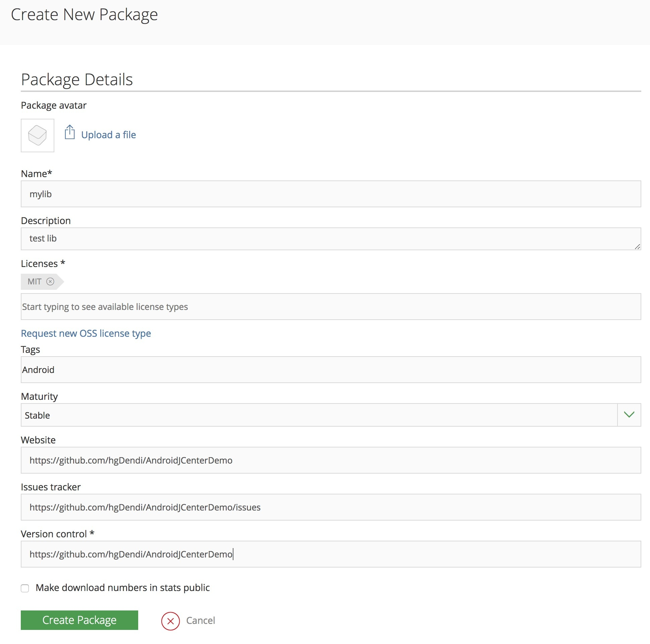650x644 pixels.
Task: Open Request new OSS license type
Action: [86, 333]
